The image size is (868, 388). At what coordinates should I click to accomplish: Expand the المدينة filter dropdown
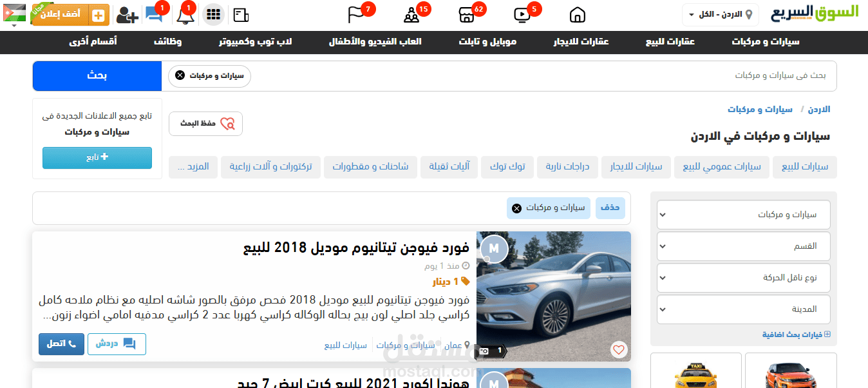[744, 309]
